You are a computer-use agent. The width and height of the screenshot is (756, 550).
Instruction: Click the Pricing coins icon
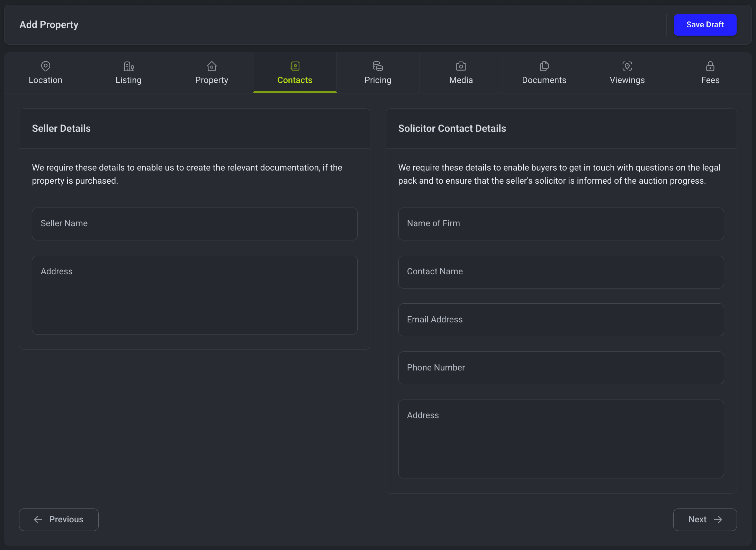[x=378, y=66]
